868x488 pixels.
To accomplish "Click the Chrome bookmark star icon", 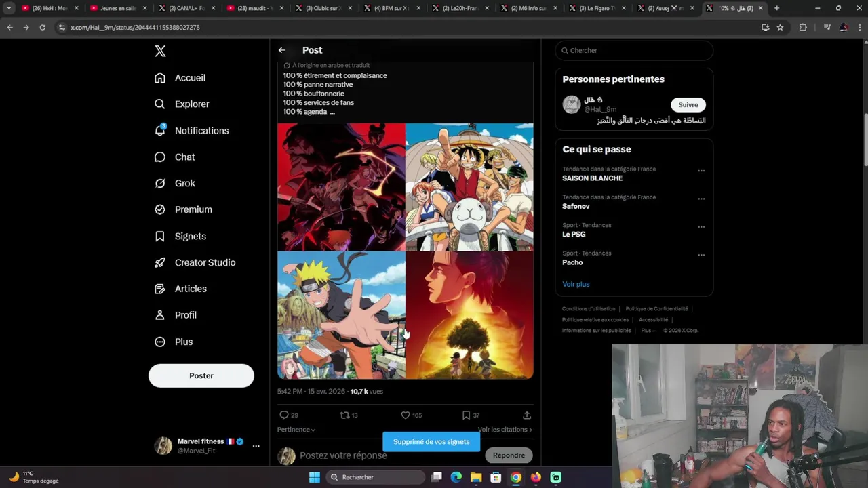I will tap(781, 27).
